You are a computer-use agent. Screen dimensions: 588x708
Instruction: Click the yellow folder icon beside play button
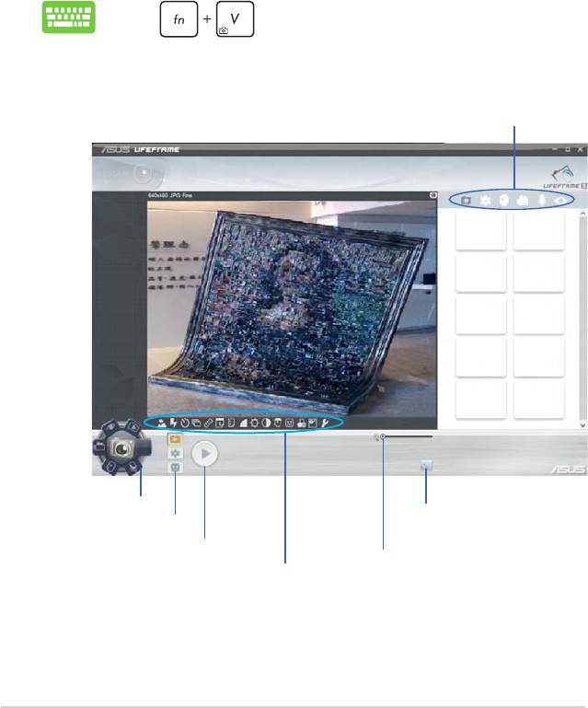(x=175, y=439)
